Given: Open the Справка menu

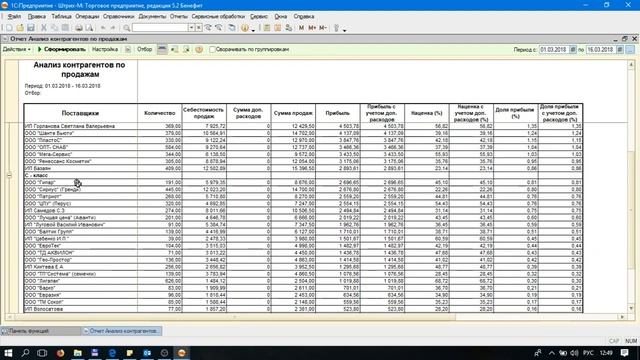Looking at the screenshot, I should point(304,16).
